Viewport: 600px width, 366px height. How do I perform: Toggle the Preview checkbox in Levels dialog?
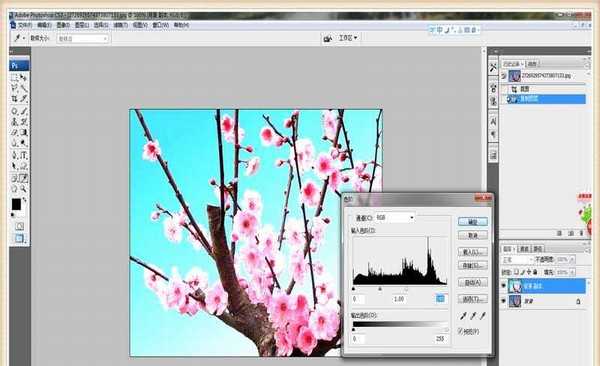pyautogui.click(x=461, y=331)
